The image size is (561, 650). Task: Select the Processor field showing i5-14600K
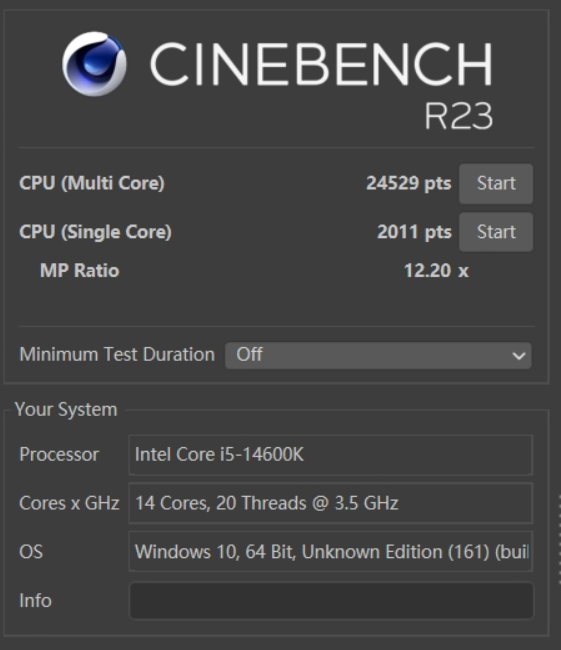pos(330,455)
